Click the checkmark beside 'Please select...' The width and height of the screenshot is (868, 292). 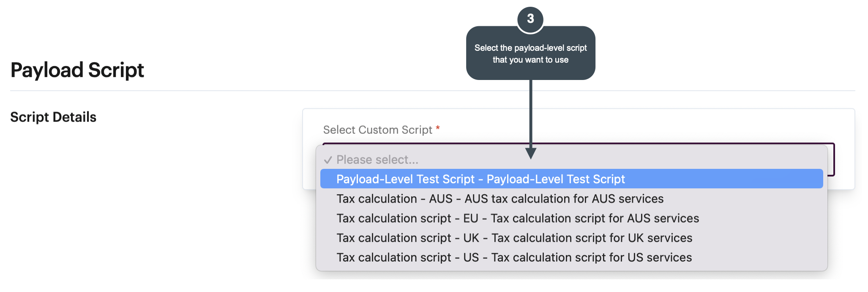328,160
